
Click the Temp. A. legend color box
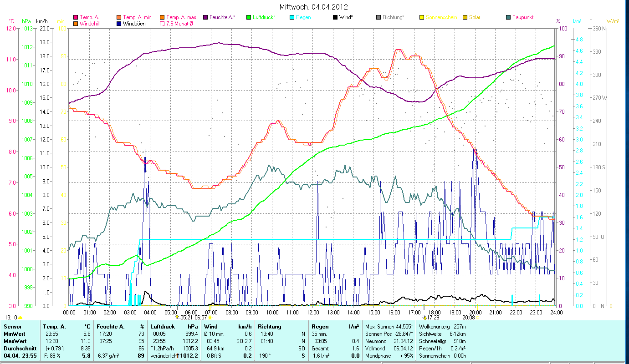pos(76,17)
